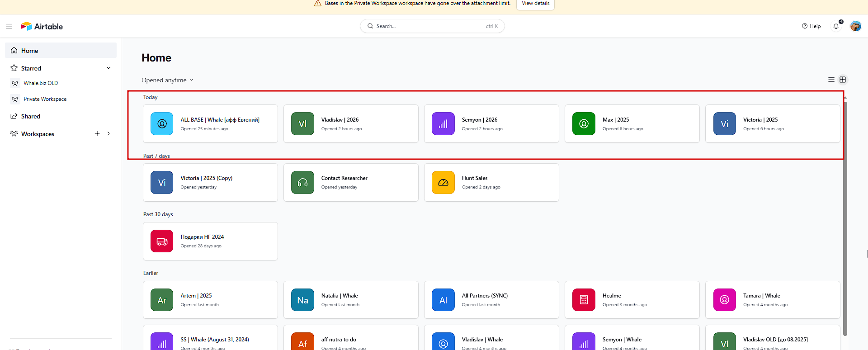Open the Victoria | 2025 (Copy) base
The height and width of the screenshot is (350, 868).
click(x=210, y=182)
